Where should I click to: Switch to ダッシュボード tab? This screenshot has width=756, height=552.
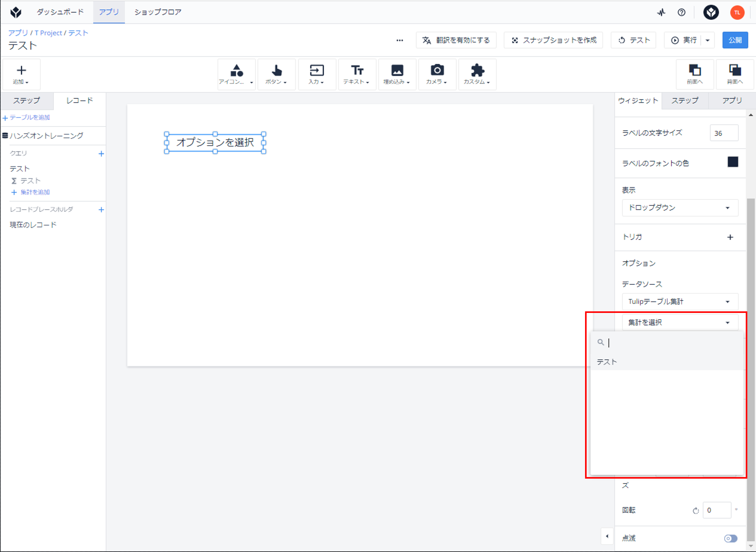tap(60, 12)
